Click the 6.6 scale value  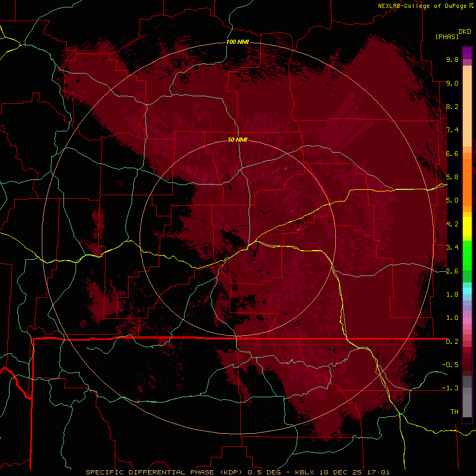[x=452, y=153]
